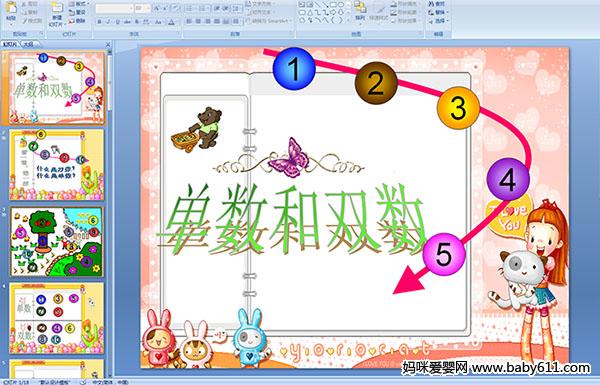Toggle Underline formatting
The image size is (600, 385).
click(117, 22)
